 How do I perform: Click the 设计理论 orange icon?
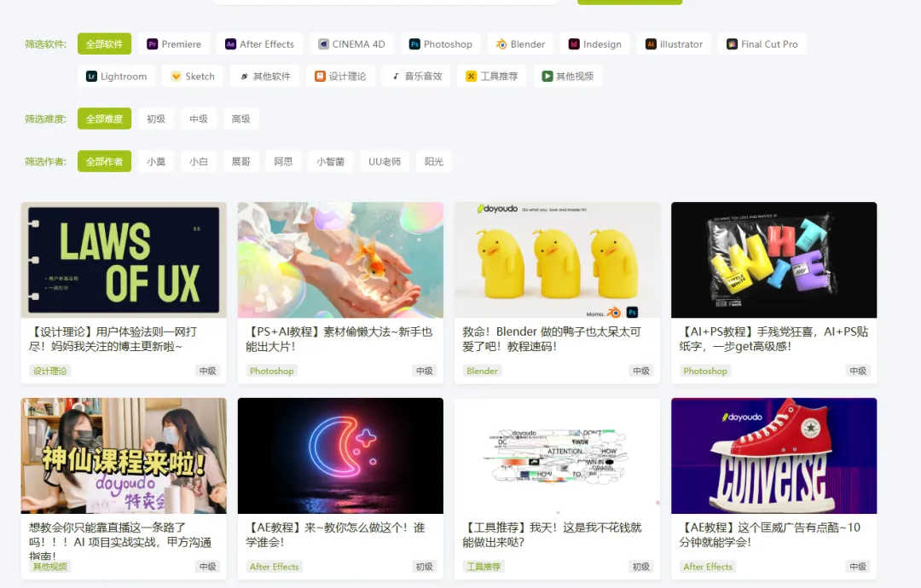pyautogui.click(x=320, y=77)
